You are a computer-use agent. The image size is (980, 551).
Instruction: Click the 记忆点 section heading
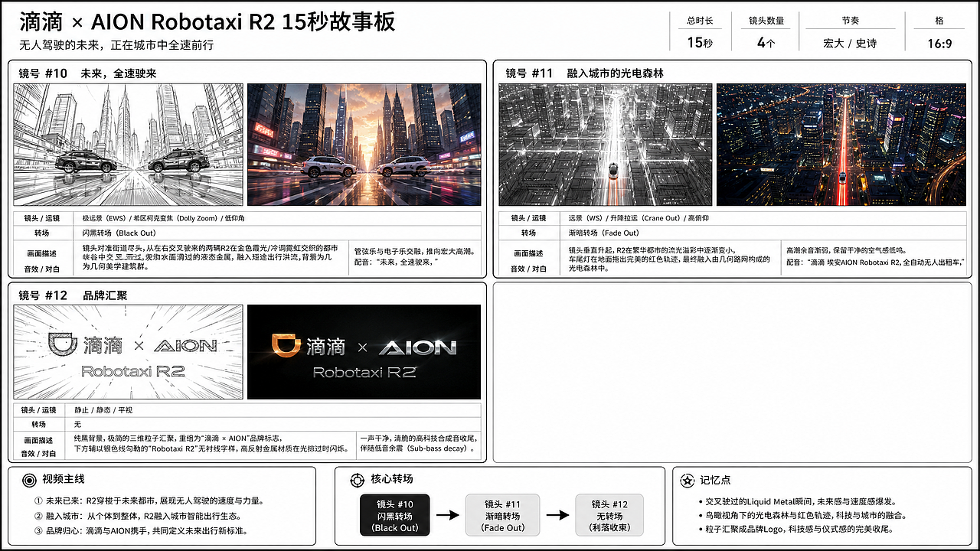pyautogui.click(x=715, y=480)
